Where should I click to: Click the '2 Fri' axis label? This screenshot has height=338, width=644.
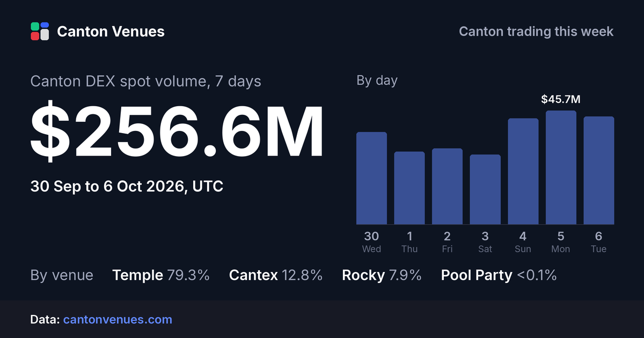pos(447,242)
